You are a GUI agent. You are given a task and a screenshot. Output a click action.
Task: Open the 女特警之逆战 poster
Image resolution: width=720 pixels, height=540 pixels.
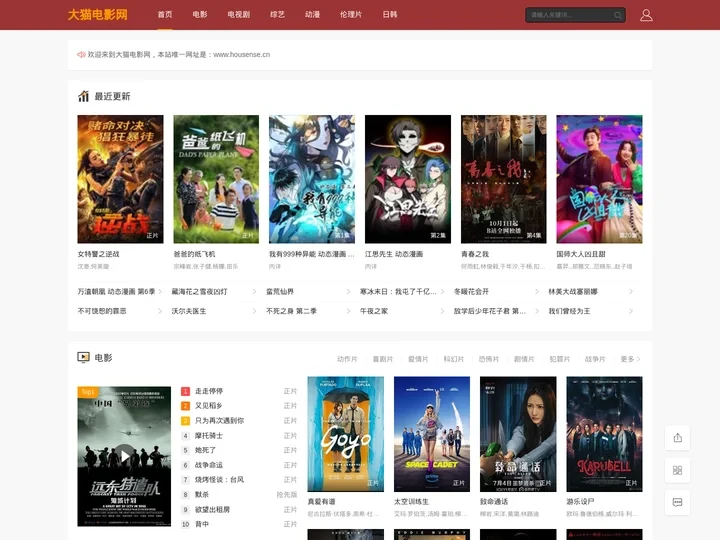click(x=120, y=179)
